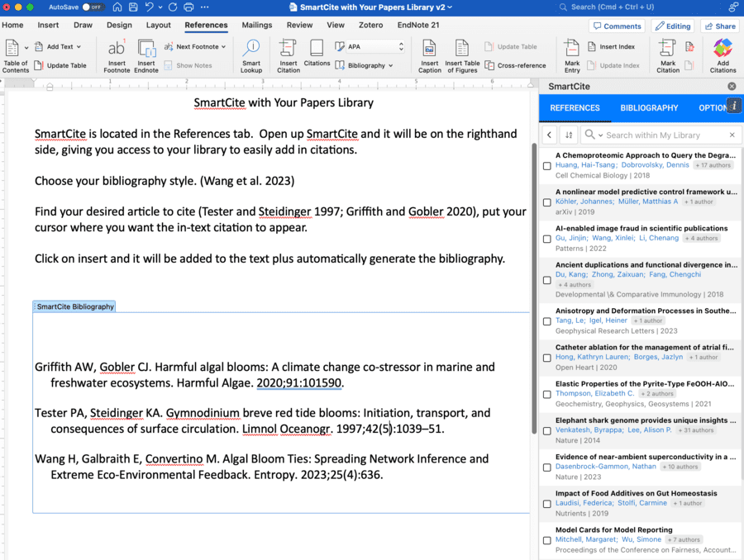Tick the Model Cards for Model Reporting checkbox

547,540
